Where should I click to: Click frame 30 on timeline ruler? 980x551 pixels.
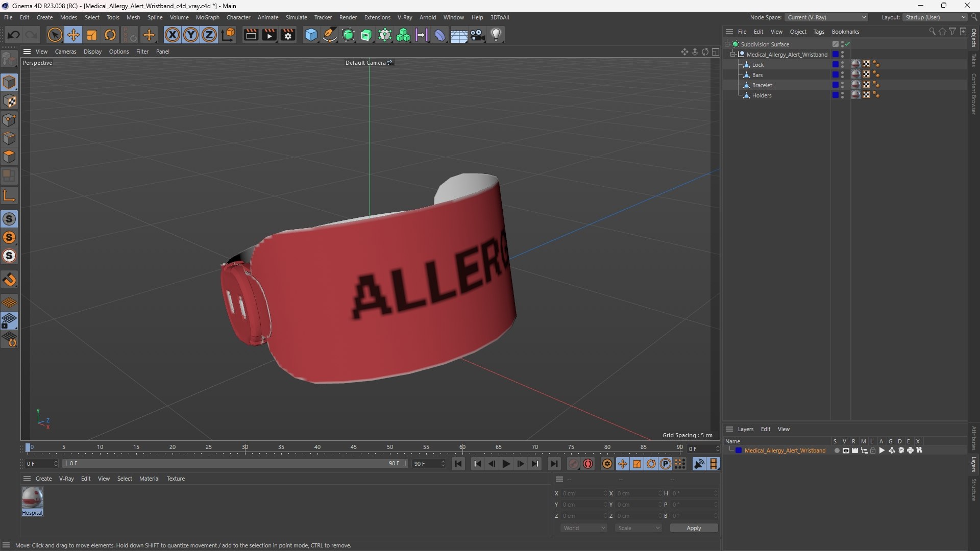[x=245, y=447]
